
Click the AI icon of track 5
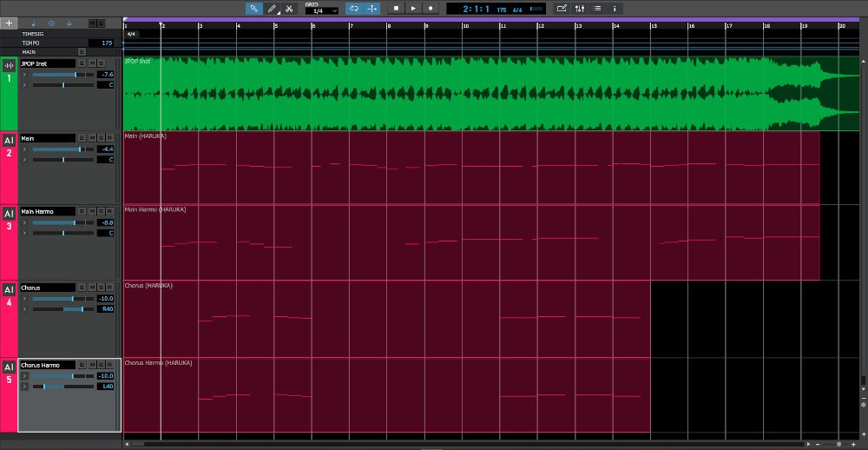coord(9,367)
